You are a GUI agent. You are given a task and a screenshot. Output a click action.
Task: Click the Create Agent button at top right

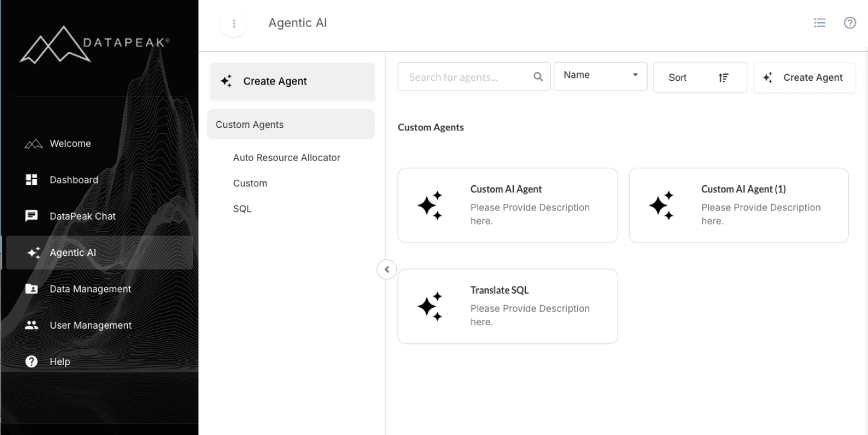805,77
